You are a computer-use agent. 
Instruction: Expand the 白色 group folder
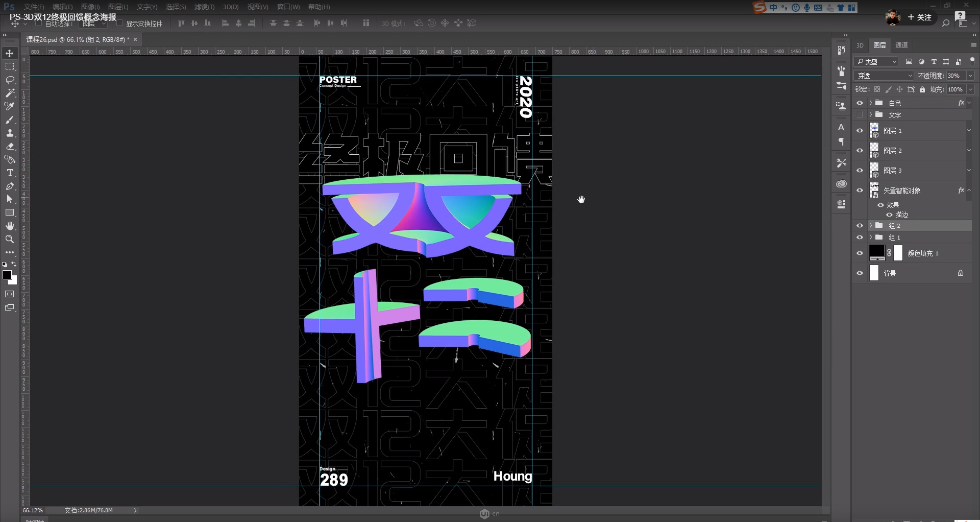point(871,103)
